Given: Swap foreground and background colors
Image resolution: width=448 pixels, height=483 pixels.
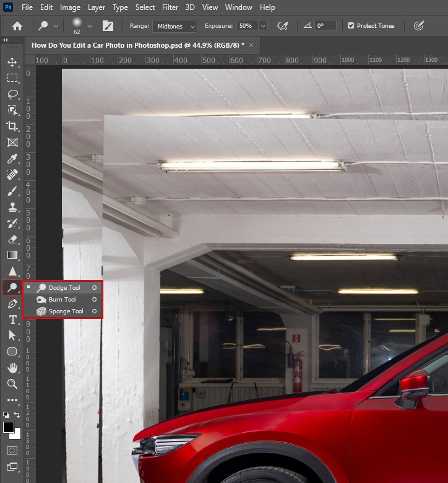Looking at the screenshot, I should pos(17,415).
